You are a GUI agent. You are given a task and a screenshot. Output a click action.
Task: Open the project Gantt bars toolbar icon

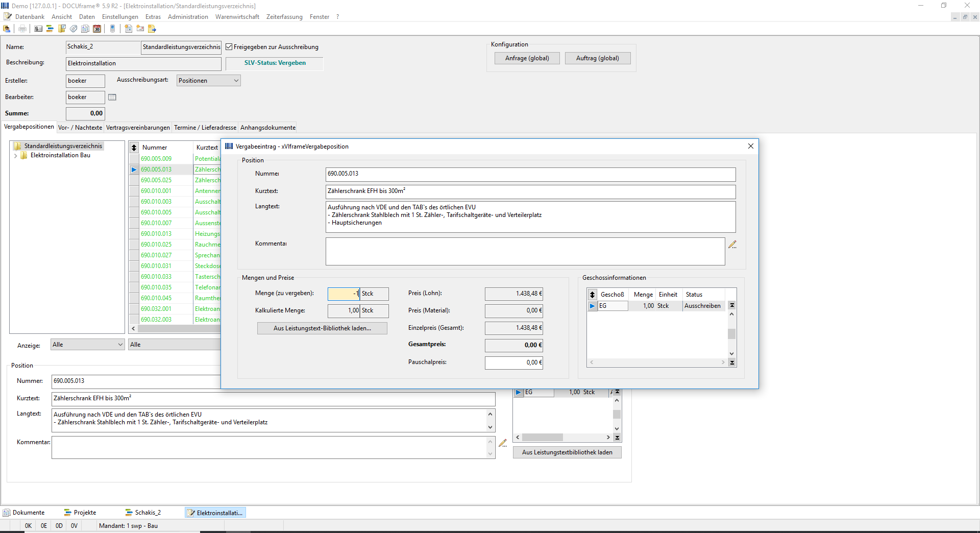pyautogui.click(x=50, y=29)
